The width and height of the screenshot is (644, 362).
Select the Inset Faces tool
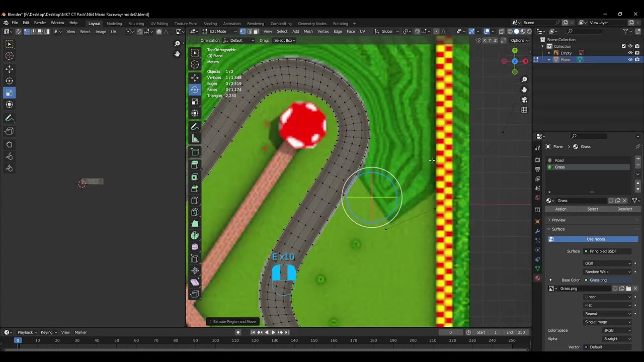(195, 176)
